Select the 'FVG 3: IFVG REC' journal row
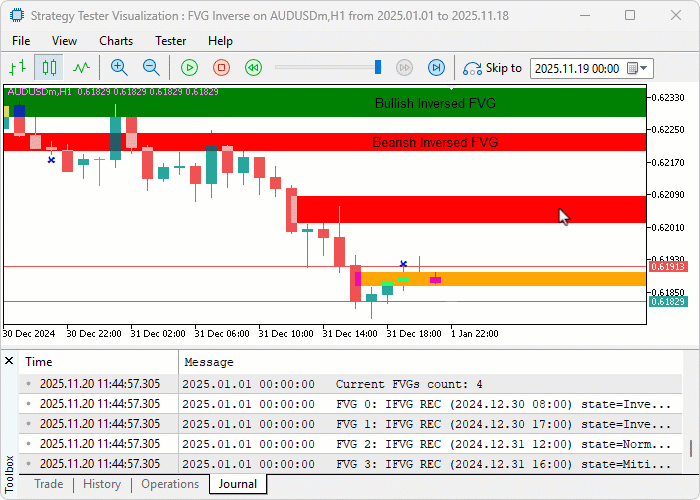Viewport: 700px width, 500px height. [350, 463]
